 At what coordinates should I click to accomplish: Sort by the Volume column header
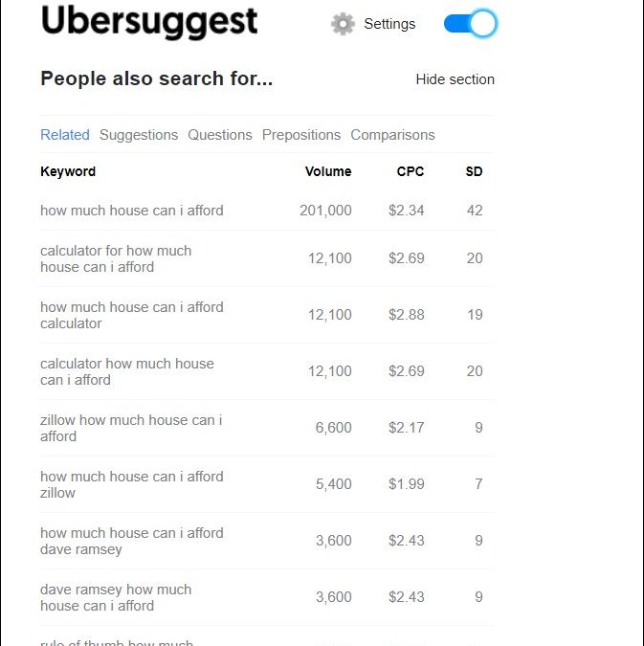[x=328, y=172]
